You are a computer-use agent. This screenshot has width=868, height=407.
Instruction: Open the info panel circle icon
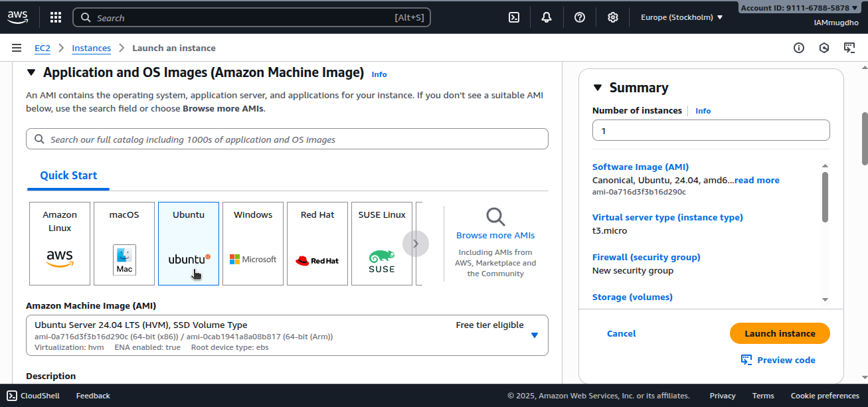click(x=799, y=48)
